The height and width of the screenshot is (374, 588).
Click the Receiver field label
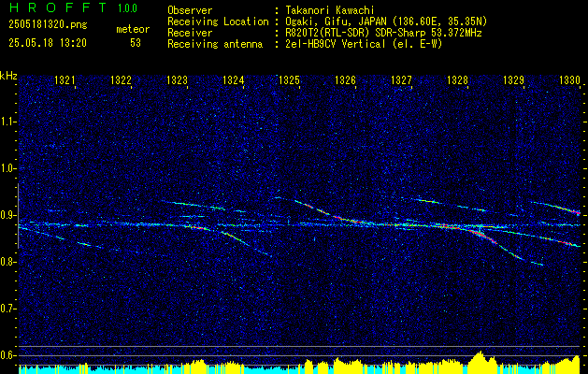pyautogui.click(x=190, y=33)
